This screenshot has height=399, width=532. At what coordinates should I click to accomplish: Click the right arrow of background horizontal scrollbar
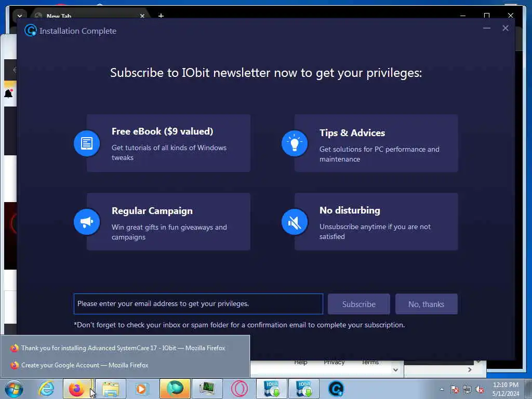pos(470,369)
